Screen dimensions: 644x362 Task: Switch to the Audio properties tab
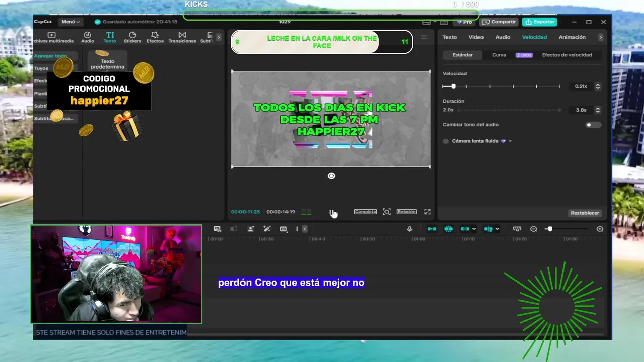click(503, 37)
